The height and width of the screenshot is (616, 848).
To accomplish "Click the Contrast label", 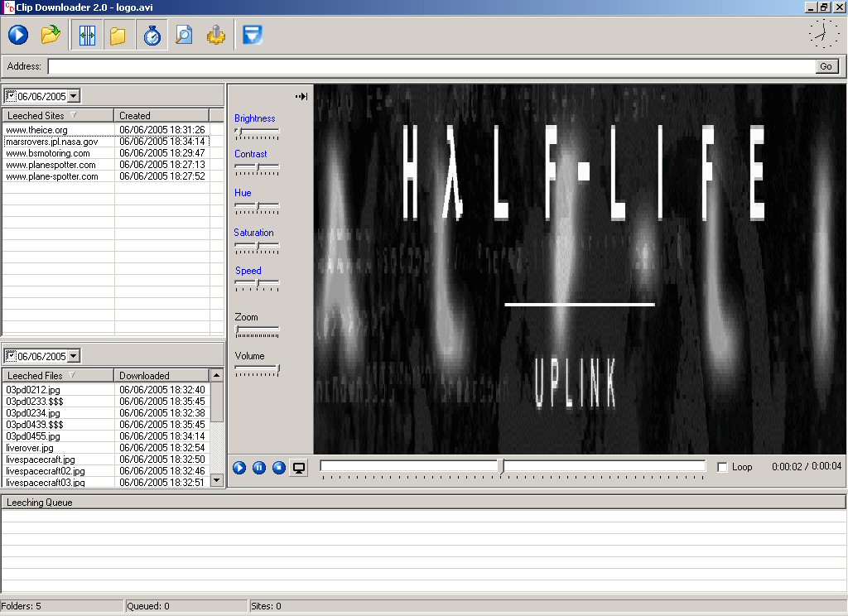I will coord(250,154).
